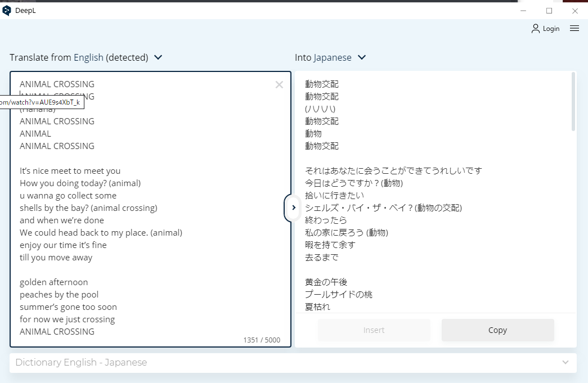Click the translation panel scrollbar

573,102
